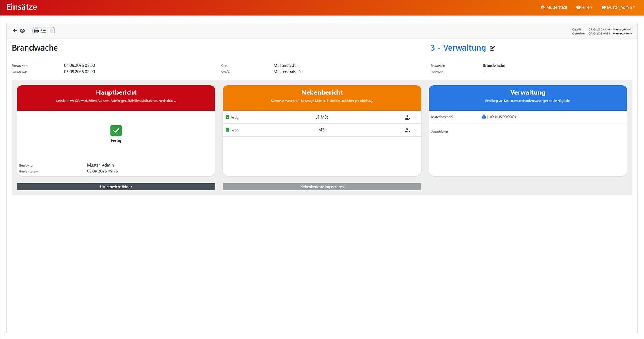Toggle Fertig checkbox for JF MSt
The height and width of the screenshot is (339, 644).
click(228, 117)
